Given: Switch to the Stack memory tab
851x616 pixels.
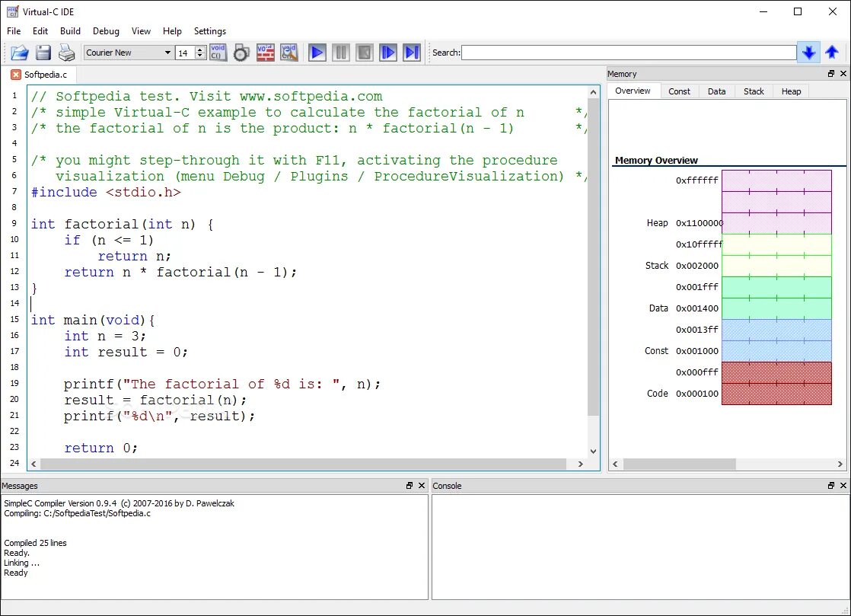Looking at the screenshot, I should click(754, 91).
